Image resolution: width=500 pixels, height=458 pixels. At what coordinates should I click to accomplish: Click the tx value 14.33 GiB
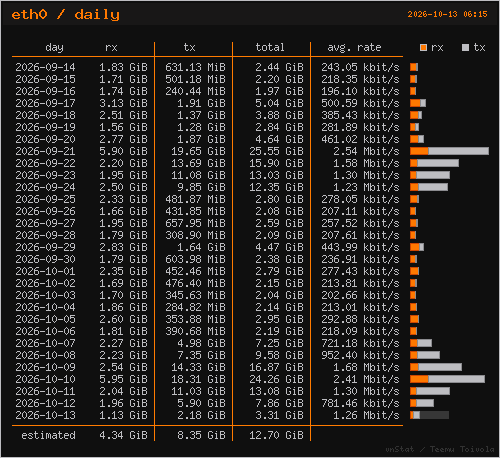(198, 367)
